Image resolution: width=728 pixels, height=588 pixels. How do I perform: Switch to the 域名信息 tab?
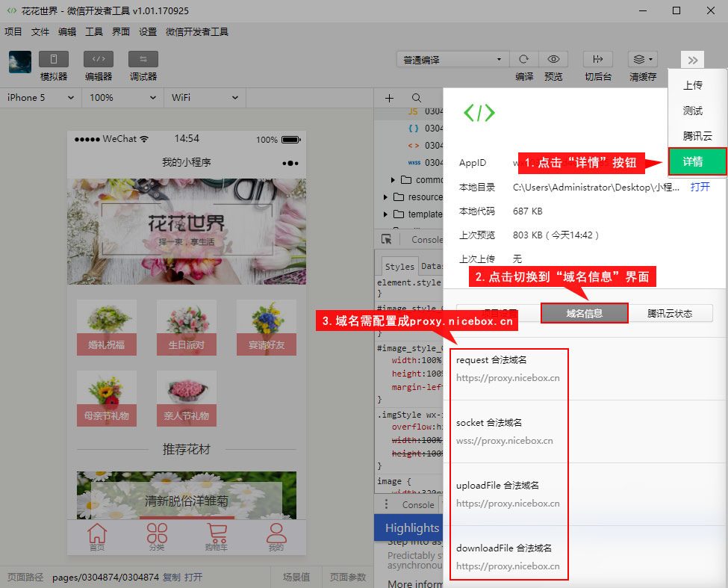click(x=585, y=313)
